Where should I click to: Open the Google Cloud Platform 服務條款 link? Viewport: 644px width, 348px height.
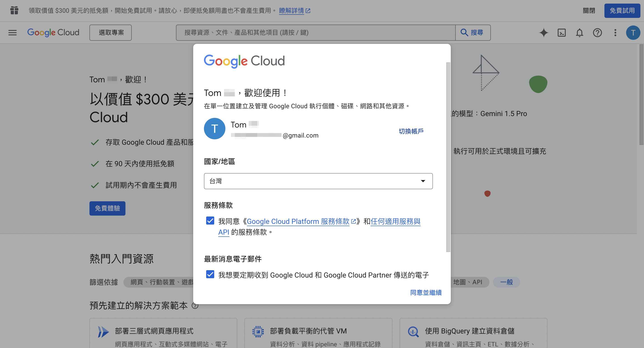point(298,221)
